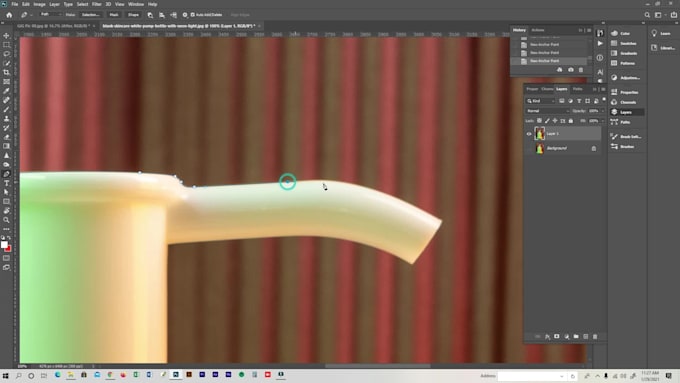Select the Hand tool
The width and height of the screenshot is (680, 383).
[7, 211]
